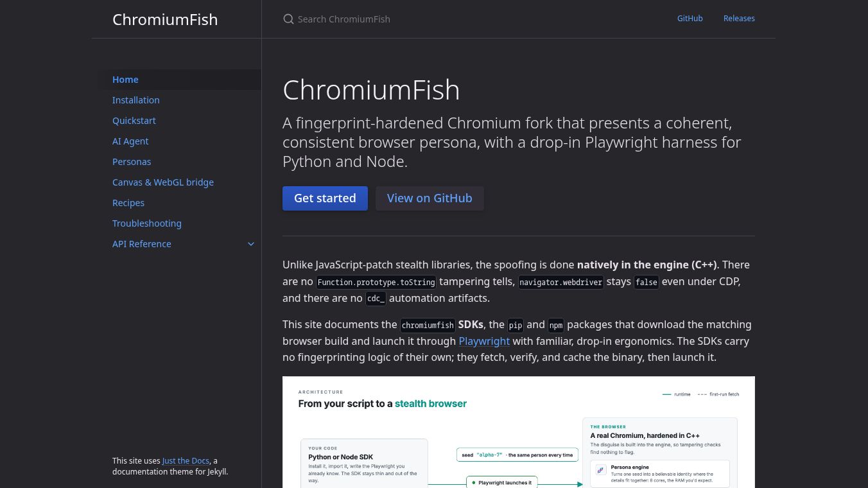Click the ChromiumFish site title in the sidebar
Image resolution: width=868 pixels, height=488 pixels.
pos(165,19)
